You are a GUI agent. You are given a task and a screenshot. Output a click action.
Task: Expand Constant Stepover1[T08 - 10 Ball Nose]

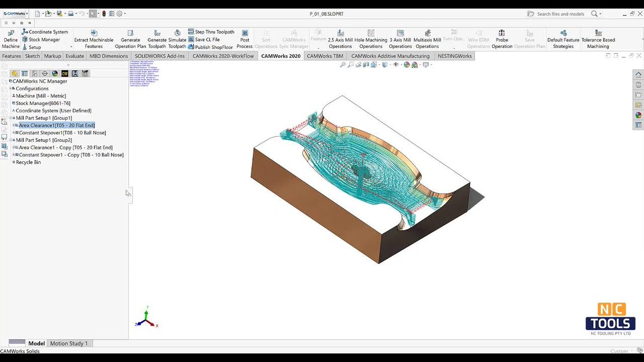pos(13,132)
